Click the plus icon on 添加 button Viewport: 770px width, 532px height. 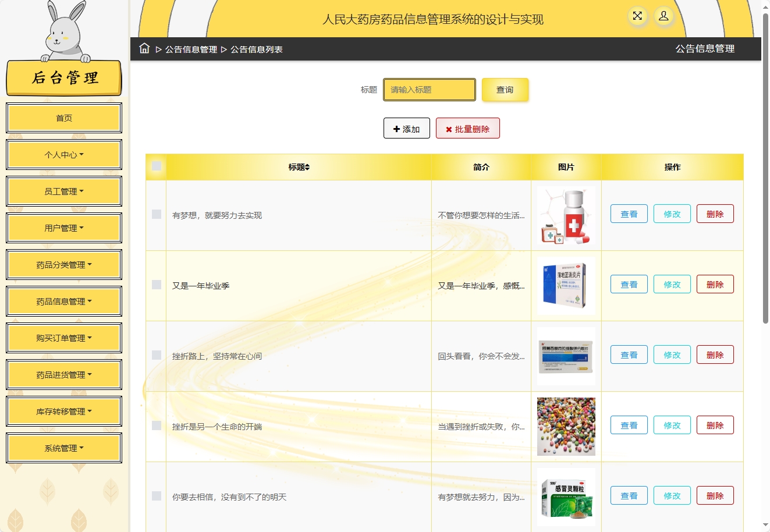click(396, 128)
